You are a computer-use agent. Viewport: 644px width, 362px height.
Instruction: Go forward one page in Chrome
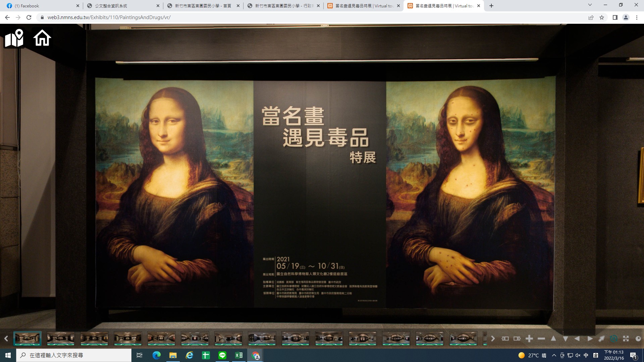tap(18, 17)
